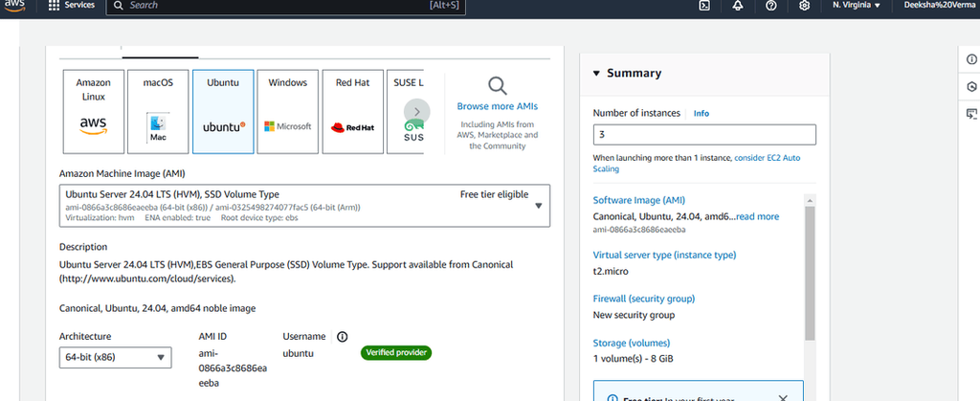Open the N. Virginia region selector

click(857, 5)
